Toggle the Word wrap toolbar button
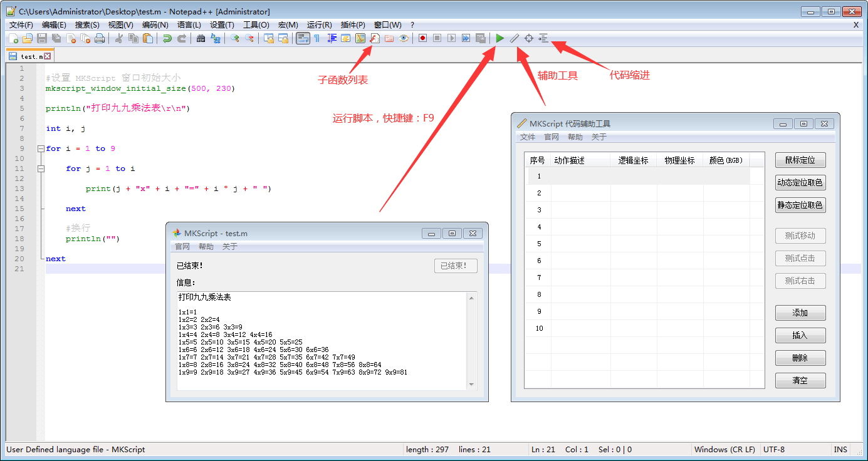This screenshot has width=868, height=461. click(302, 38)
